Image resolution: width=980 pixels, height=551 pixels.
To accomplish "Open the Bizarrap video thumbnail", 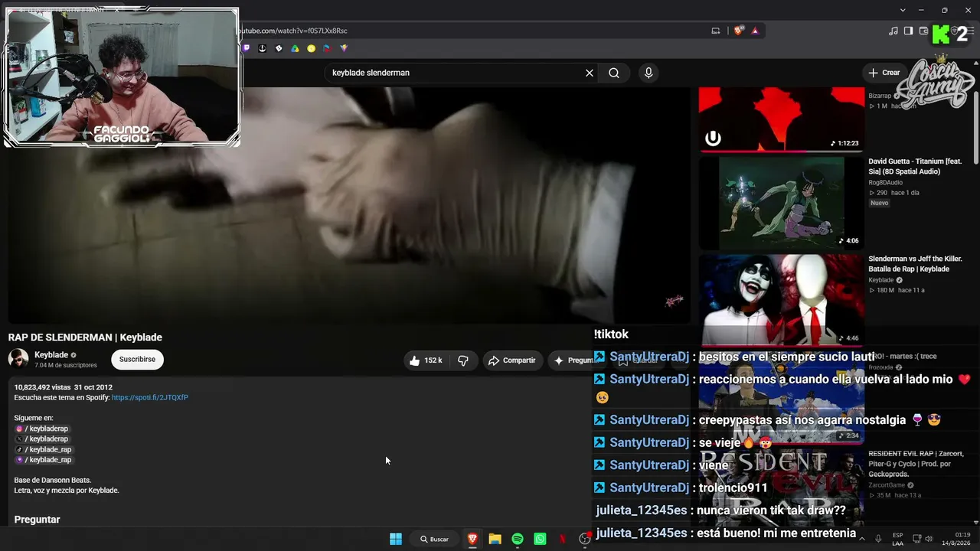I will pos(782,119).
